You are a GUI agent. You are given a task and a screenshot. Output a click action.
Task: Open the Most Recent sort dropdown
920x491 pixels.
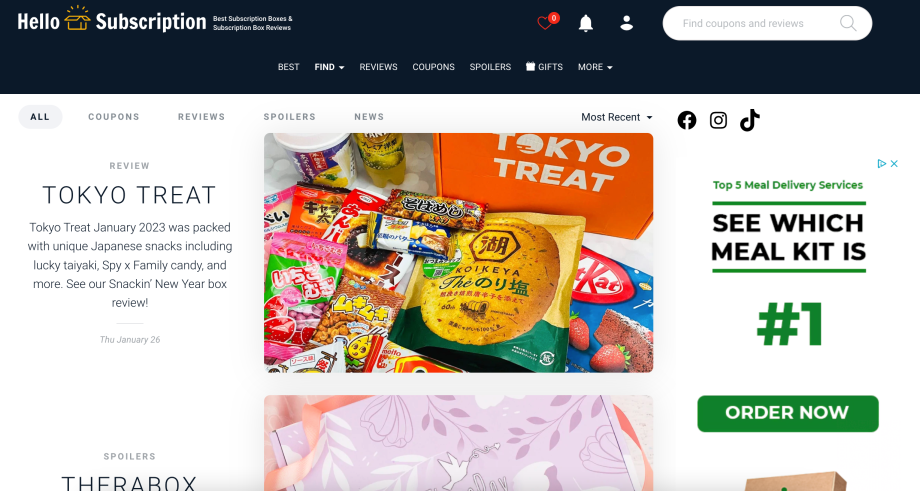tap(617, 117)
